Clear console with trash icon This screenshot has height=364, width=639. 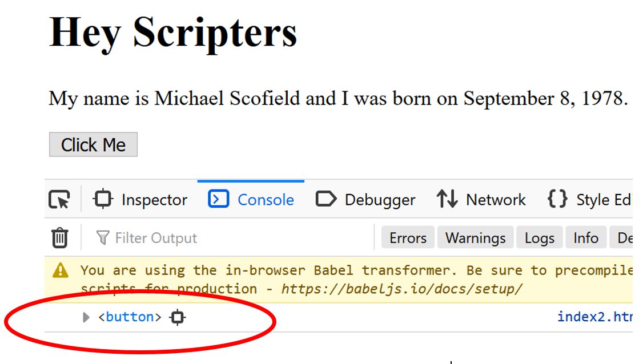click(x=59, y=237)
